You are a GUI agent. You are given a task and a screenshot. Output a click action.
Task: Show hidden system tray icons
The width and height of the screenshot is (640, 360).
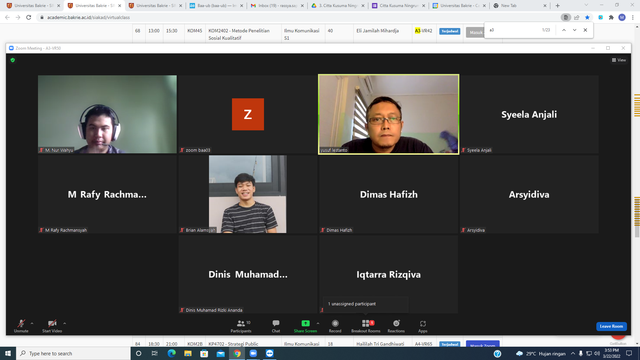pos(573,353)
